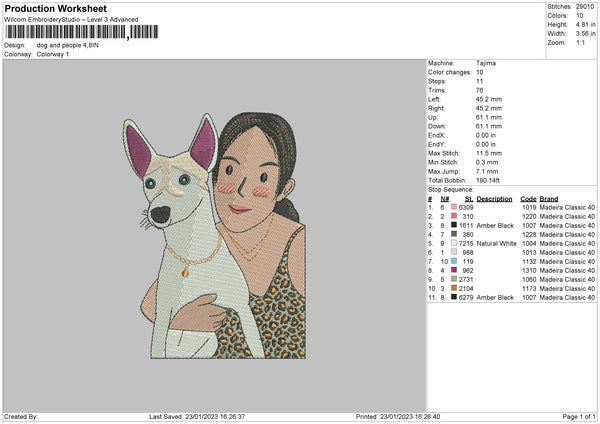Click 'Amber Black' description in stop row 3
Viewport: 600px width, 424px height.
495,225
